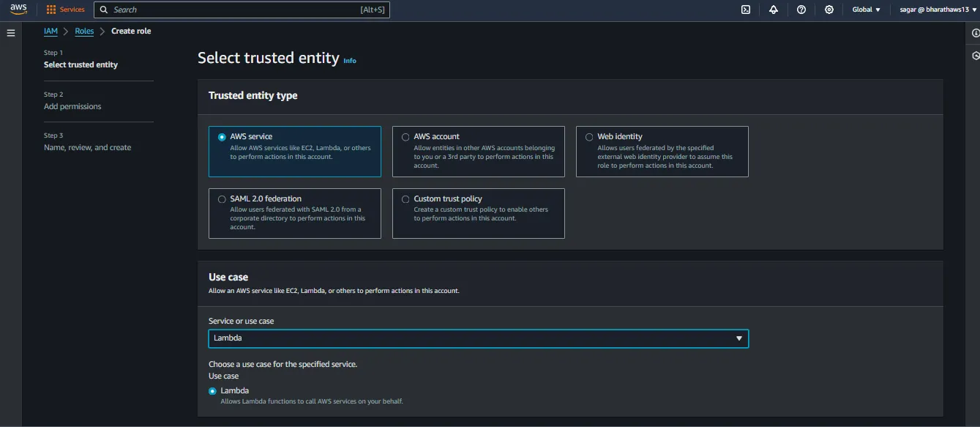This screenshot has width=980, height=427.
Task: Go to Roles breadcrumb link
Action: (x=84, y=31)
